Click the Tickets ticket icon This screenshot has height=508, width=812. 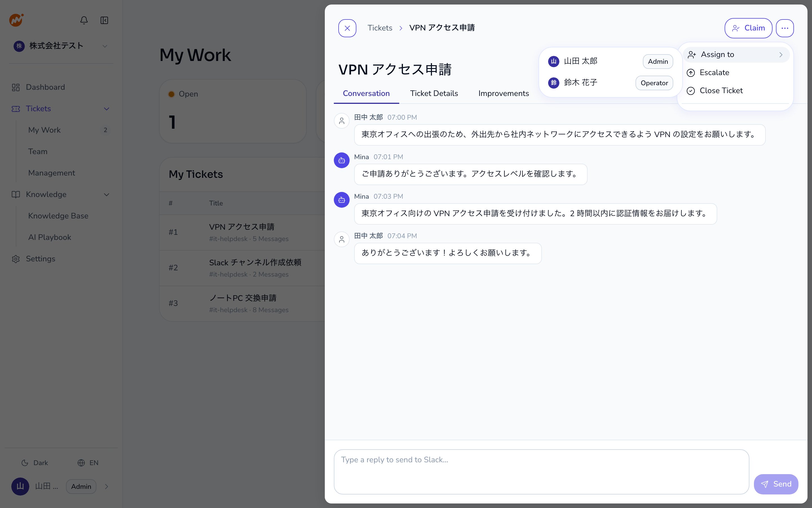[16, 109]
